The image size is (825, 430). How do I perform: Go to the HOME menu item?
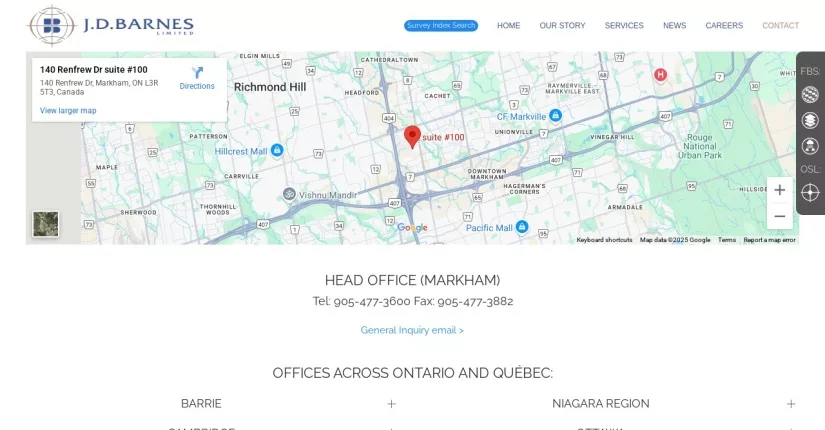point(508,25)
